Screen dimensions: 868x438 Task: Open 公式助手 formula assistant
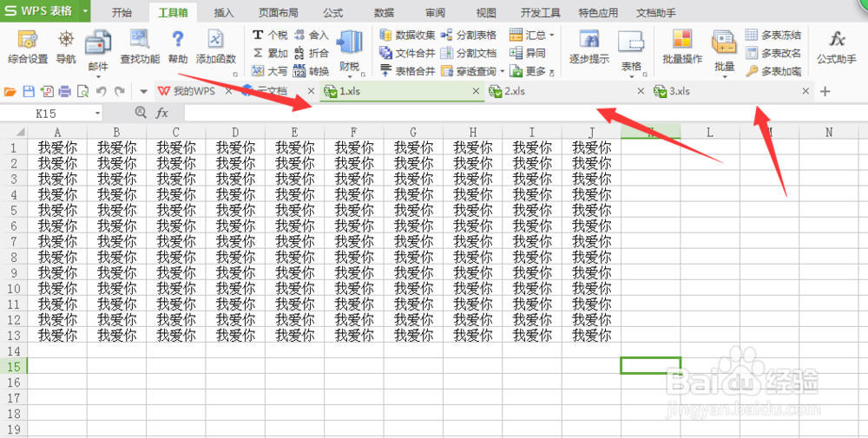point(837,47)
